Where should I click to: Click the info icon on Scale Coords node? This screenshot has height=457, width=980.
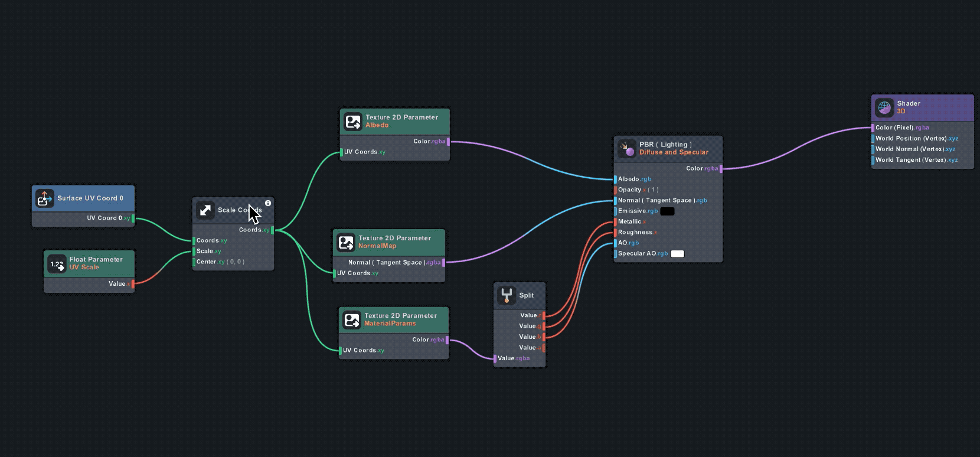[268, 203]
